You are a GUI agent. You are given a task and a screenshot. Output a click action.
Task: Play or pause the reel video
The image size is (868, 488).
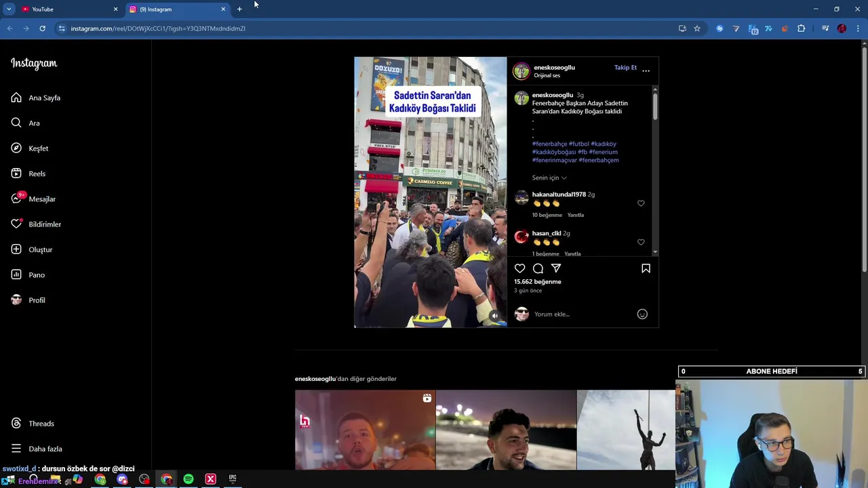coord(430,192)
